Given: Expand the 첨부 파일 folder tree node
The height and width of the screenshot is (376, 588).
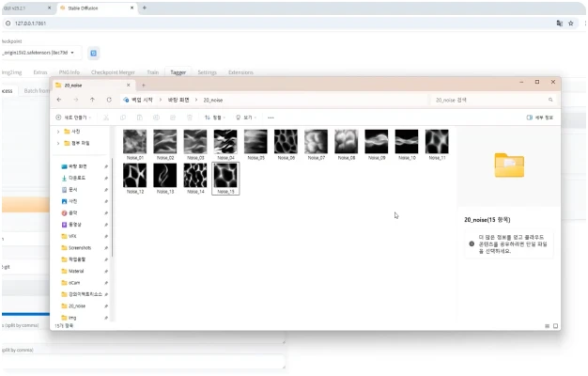Looking at the screenshot, I should [x=58, y=143].
